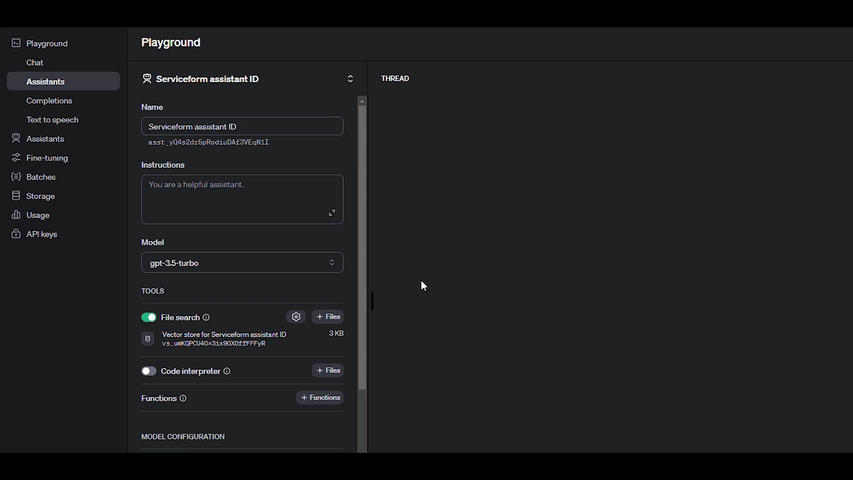Click the THREAD heading

pos(395,78)
